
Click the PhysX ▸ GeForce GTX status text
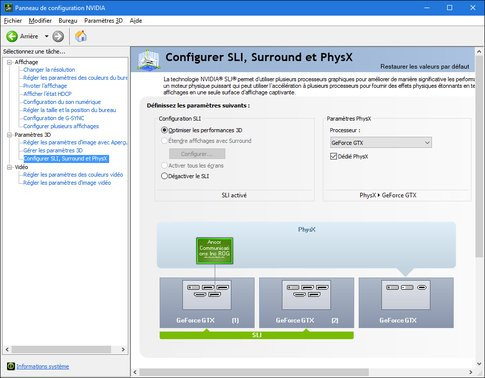pos(388,195)
